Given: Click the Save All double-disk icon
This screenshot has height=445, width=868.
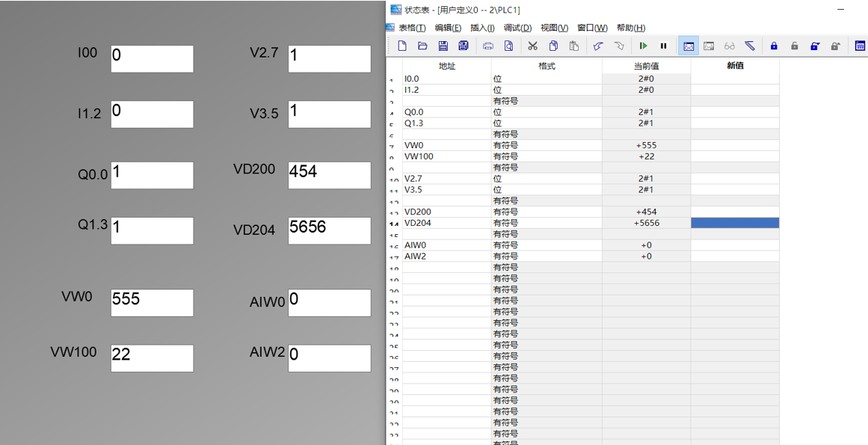Looking at the screenshot, I should coord(464,46).
